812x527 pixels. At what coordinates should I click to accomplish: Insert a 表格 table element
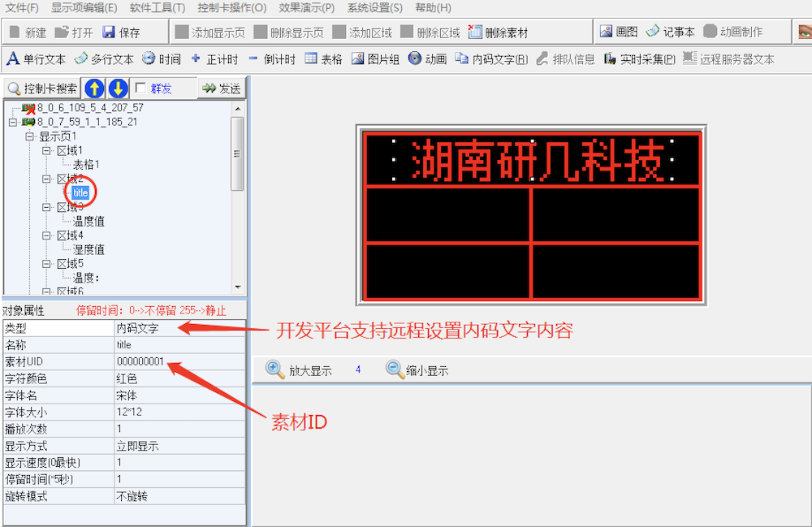tap(324, 59)
